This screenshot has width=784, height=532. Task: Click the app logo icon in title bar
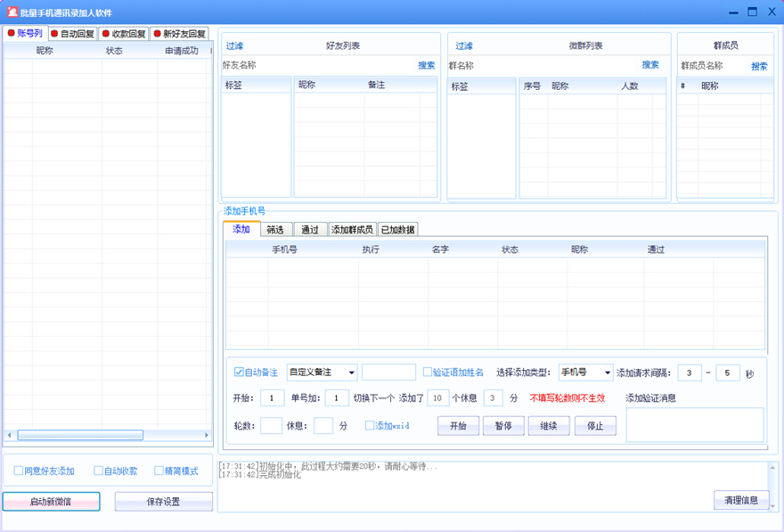12,12
